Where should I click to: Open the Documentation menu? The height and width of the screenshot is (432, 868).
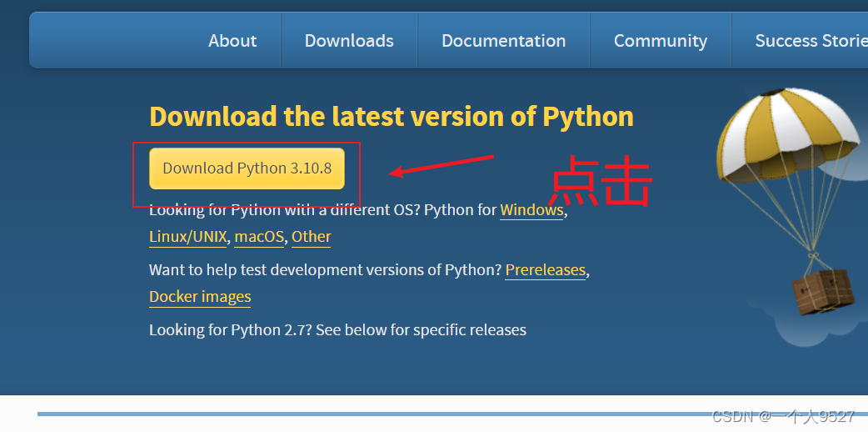(503, 41)
